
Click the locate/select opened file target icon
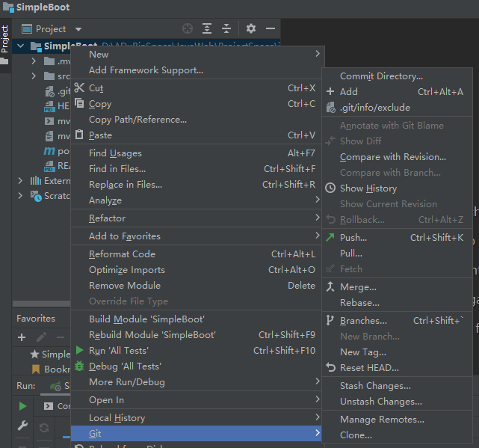(188, 28)
